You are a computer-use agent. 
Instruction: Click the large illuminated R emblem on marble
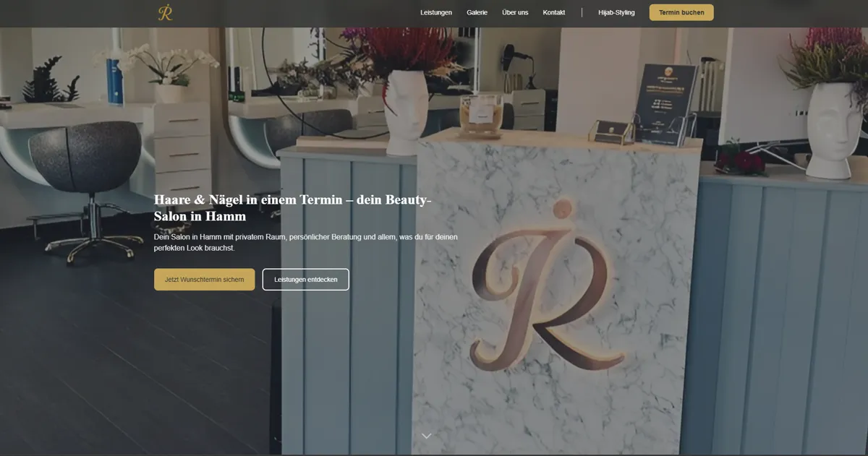[x=548, y=289]
